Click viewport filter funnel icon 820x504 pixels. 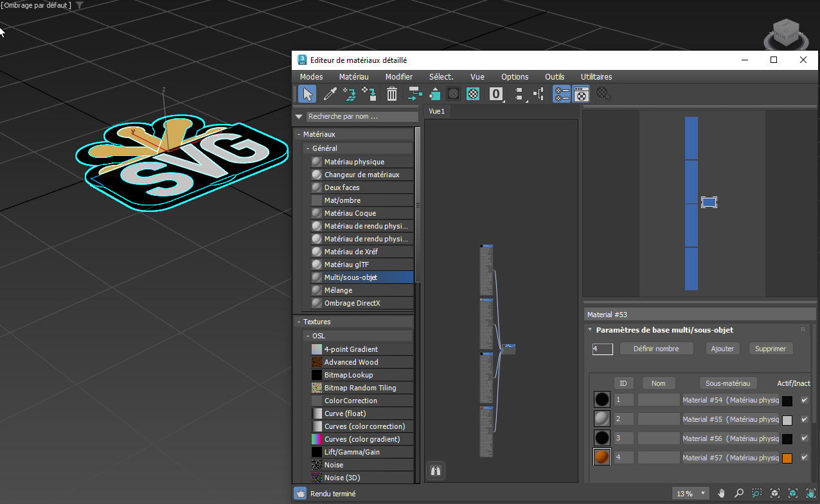point(80,5)
